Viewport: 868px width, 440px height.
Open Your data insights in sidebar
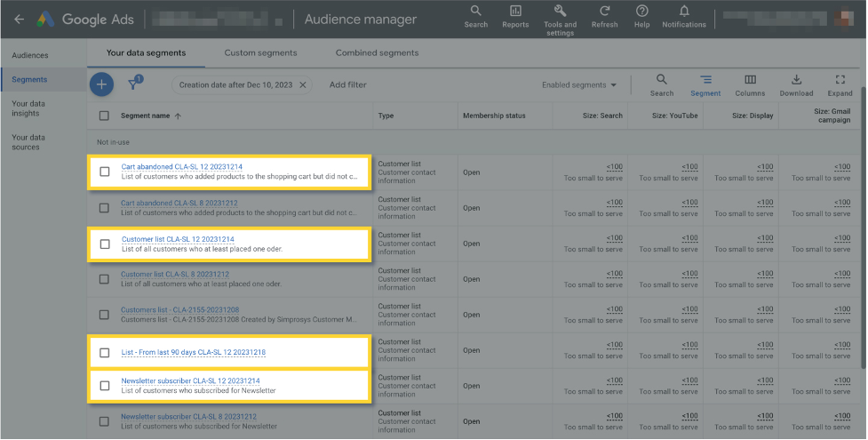coord(28,108)
